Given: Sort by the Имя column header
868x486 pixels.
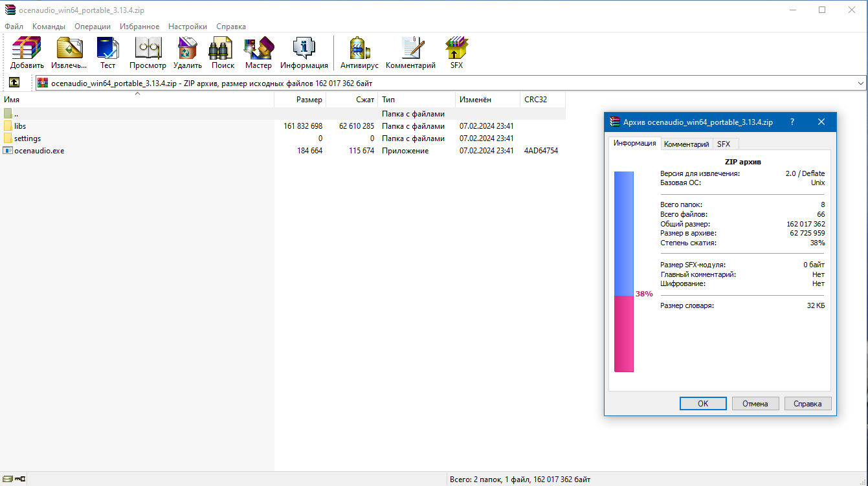Looking at the screenshot, I should [137, 100].
